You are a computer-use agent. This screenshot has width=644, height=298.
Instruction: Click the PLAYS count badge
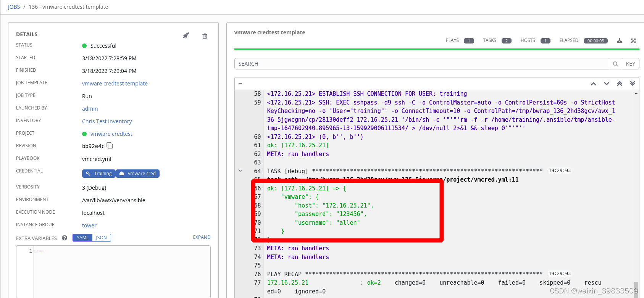click(469, 41)
